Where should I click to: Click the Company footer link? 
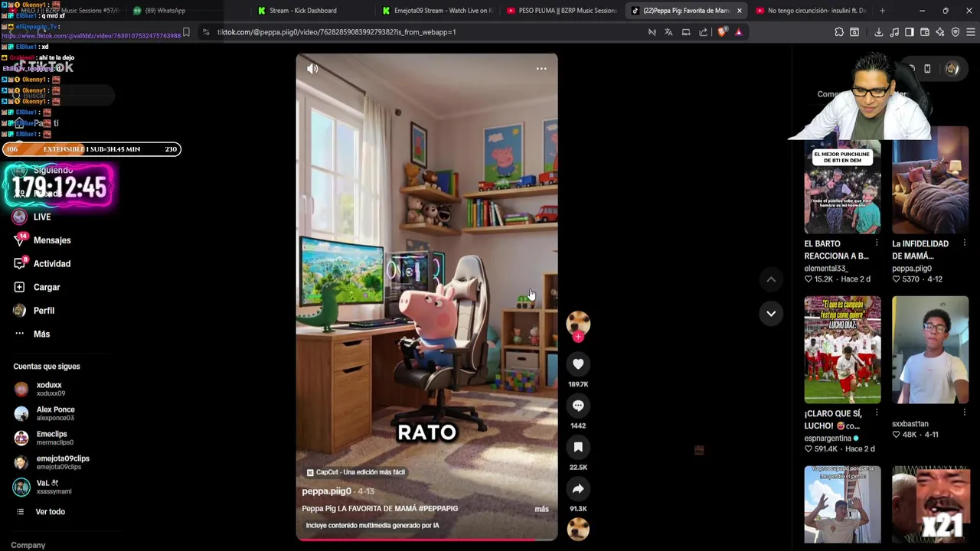click(28, 546)
